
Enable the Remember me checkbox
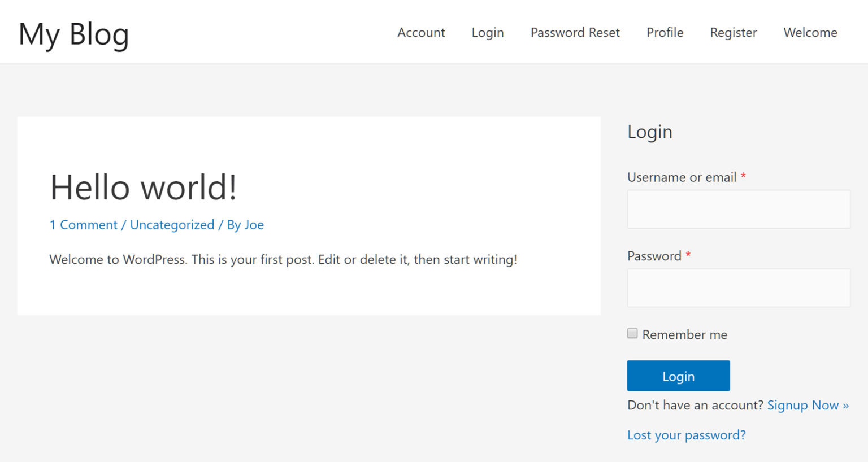[632, 333]
